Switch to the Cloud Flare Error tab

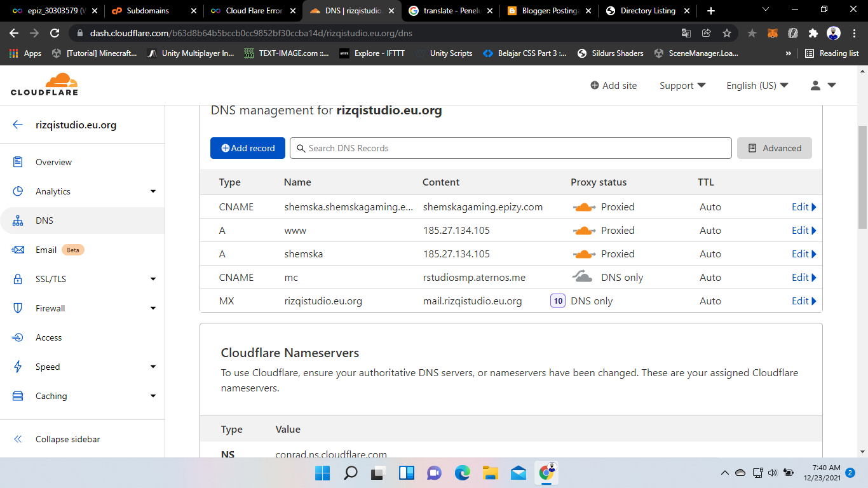click(x=253, y=11)
